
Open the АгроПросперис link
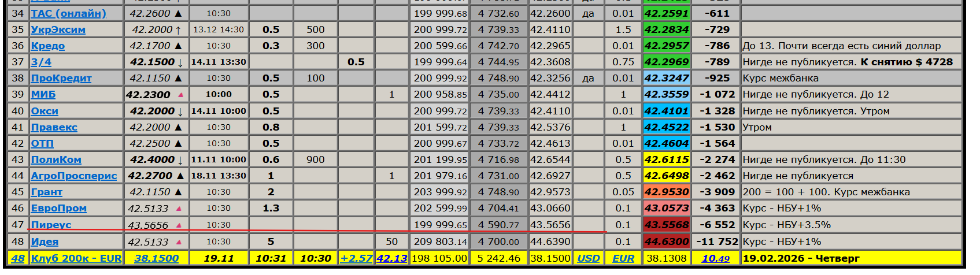74,176
